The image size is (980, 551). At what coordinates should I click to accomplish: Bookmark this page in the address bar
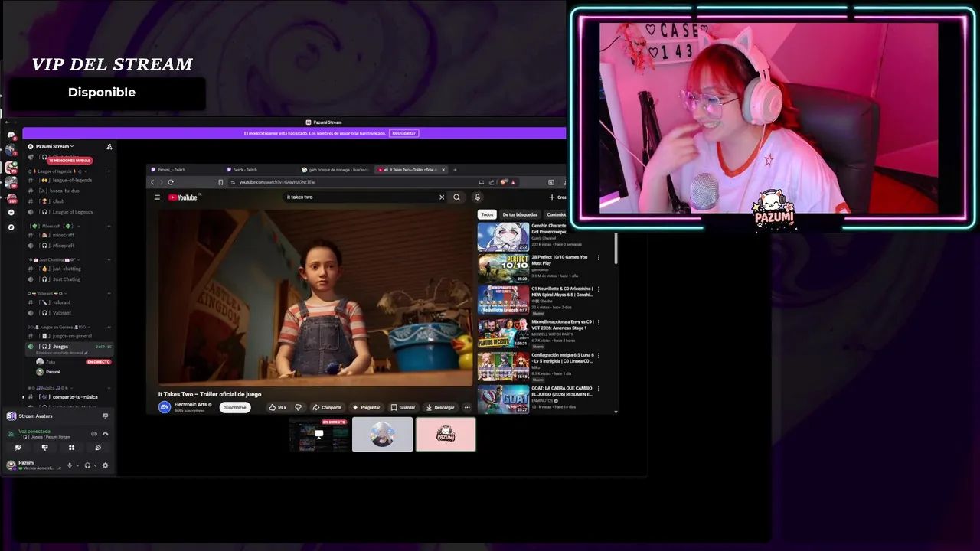tap(221, 182)
